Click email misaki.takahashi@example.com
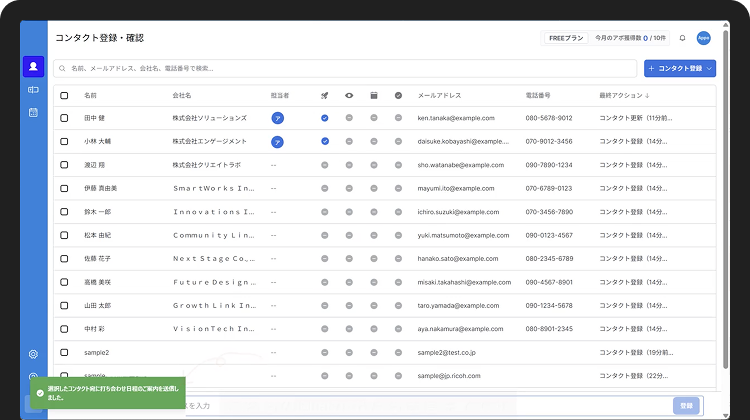 [464, 282]
